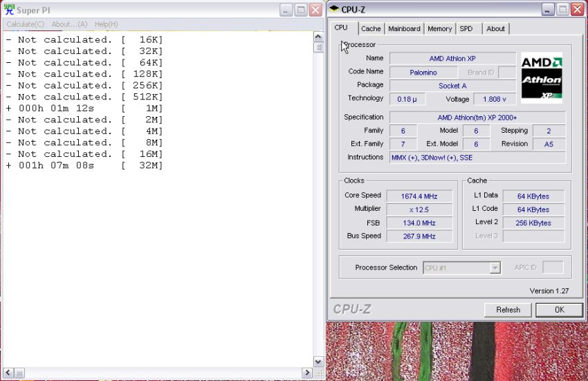The width and height of the screenshot is (588, 381).
Task: Click the Super PI vertical scrollbar thumb
Action: click(318, 47)
